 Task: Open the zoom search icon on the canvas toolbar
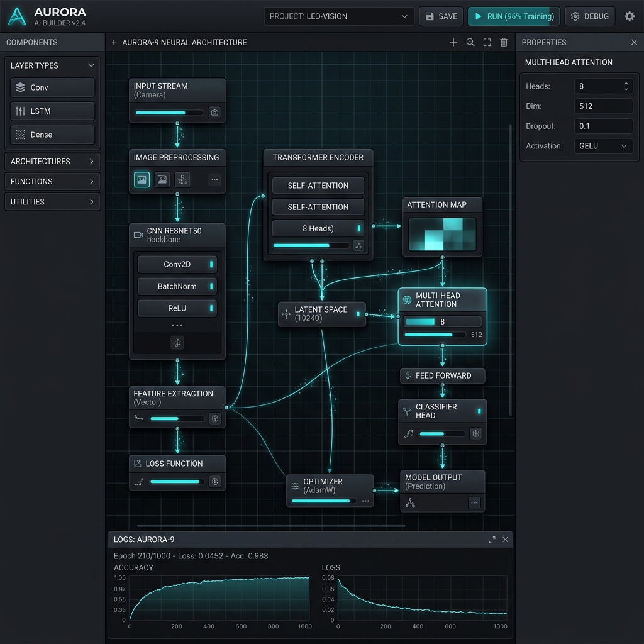point(470,42)
